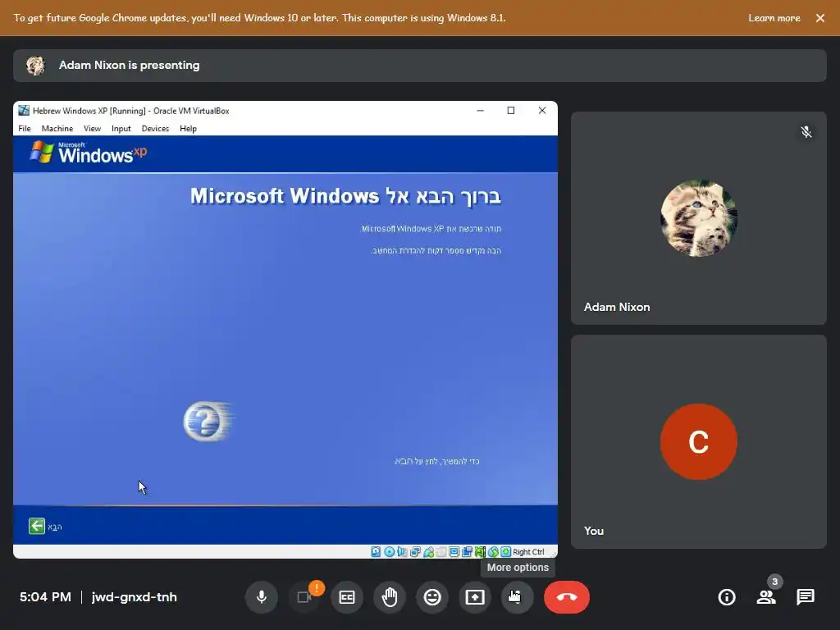Viewport: 840px width, 630px height.
Task: Close the Hebrew Windows XP VirtualBox window
Action: [542, 111]
